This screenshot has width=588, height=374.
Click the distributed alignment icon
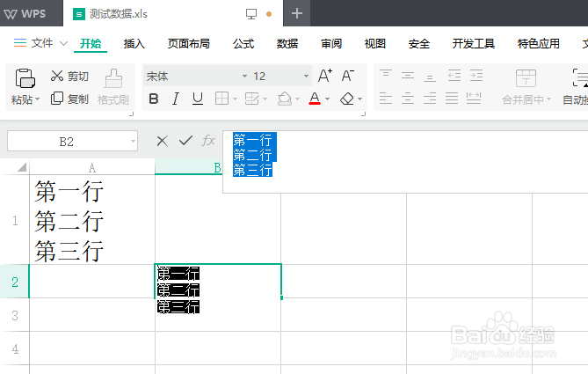pos(474,99)
